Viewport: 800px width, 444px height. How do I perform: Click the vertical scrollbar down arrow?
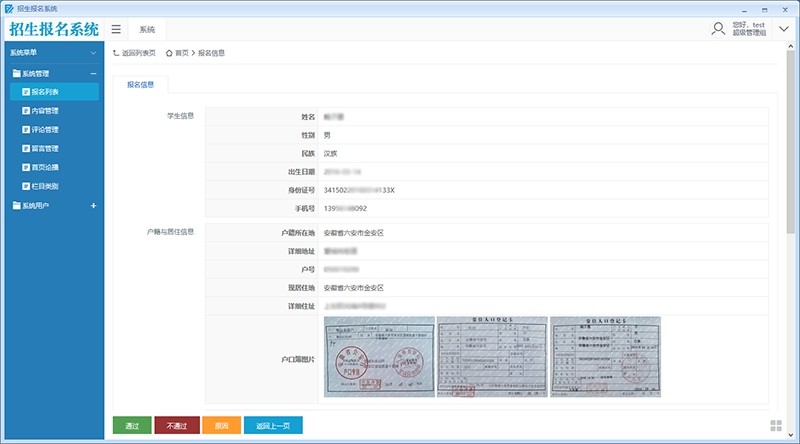(791, 435)
